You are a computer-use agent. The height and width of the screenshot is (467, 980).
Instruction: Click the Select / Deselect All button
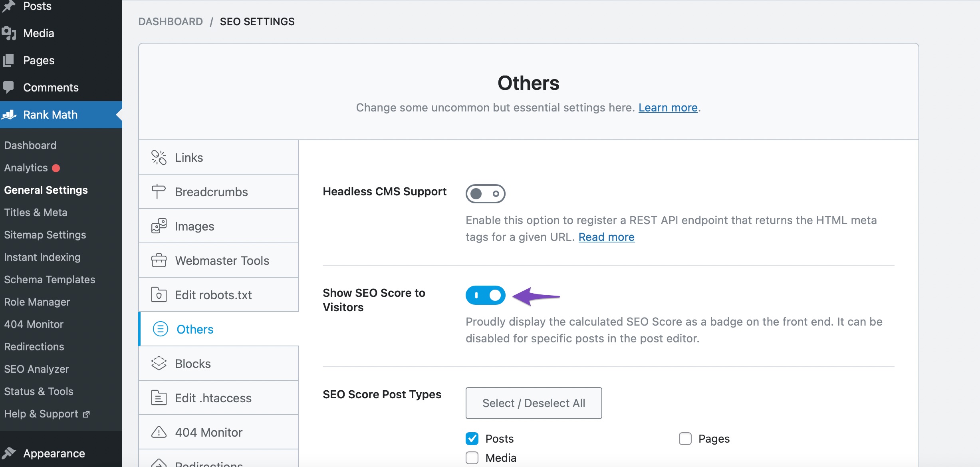(534, 403)
